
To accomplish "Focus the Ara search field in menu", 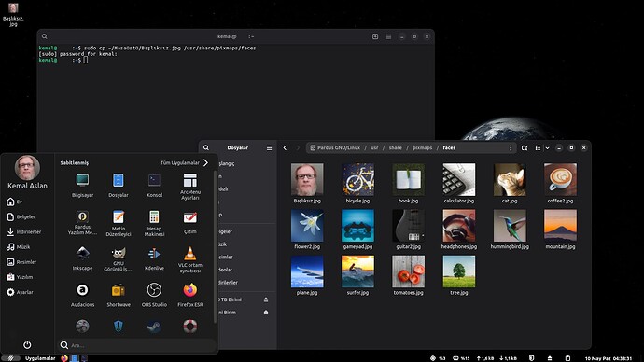I will pyautogui.click(x=136, y=345).
